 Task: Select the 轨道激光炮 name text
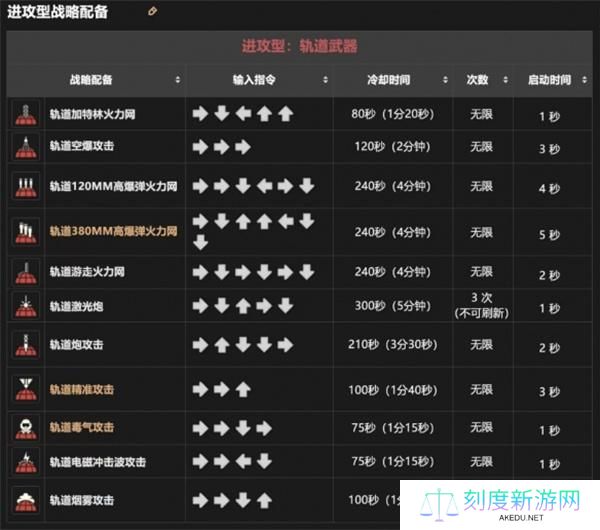pyautogui.click(x=76, y=307)
